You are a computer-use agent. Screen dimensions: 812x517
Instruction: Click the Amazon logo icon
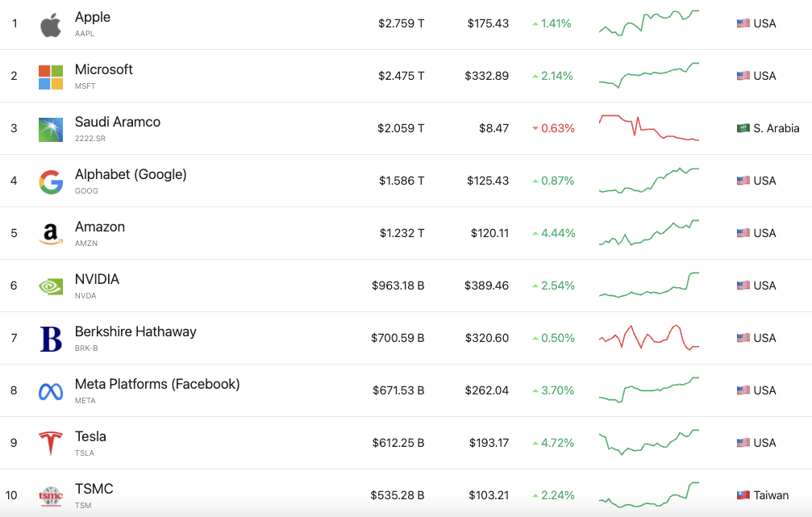coord(51,234)
